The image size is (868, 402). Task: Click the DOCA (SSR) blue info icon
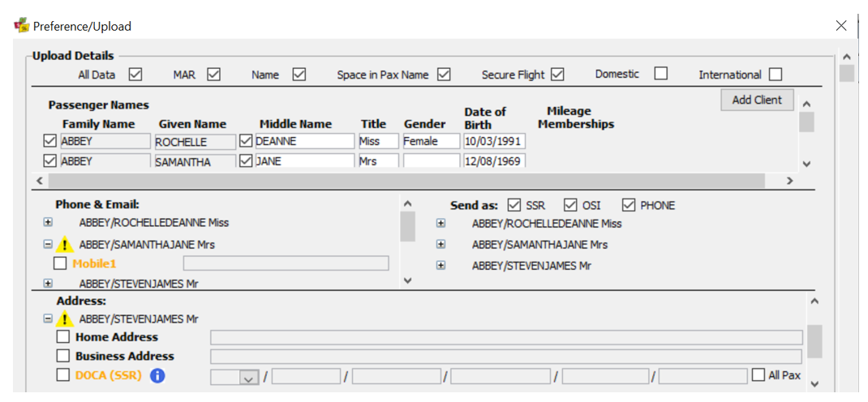pyautogui.click(x=157, y=376)
